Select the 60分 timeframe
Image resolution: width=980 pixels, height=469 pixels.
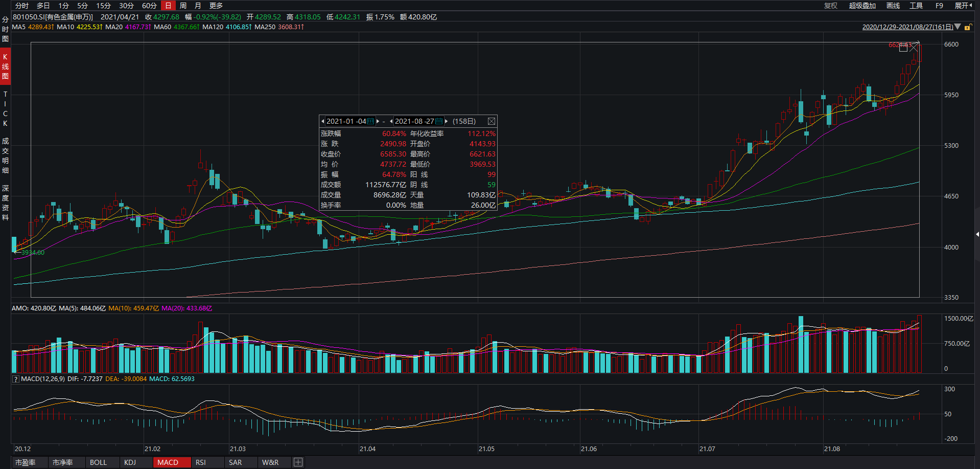point(149,6)
